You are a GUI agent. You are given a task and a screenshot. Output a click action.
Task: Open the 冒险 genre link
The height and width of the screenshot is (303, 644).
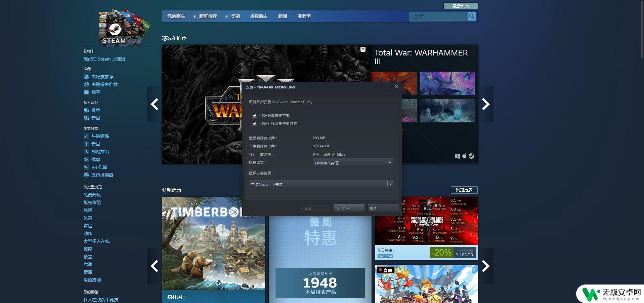pyautogui.click(x=88, y=226)
